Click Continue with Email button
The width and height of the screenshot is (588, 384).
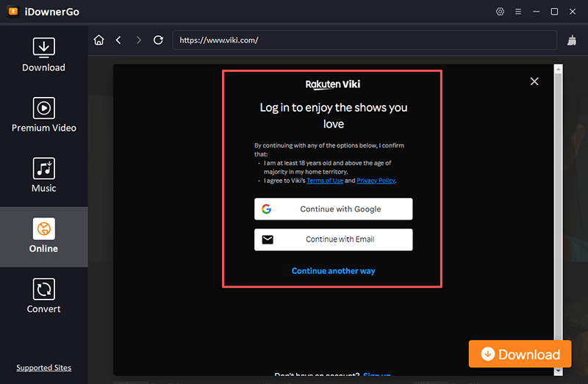coord(334,239)
